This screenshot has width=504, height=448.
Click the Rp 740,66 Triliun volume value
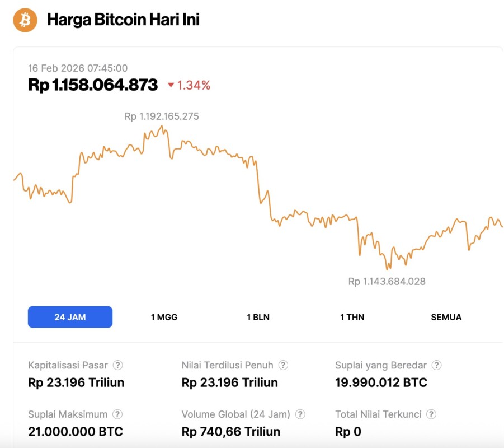pos(231,432)
